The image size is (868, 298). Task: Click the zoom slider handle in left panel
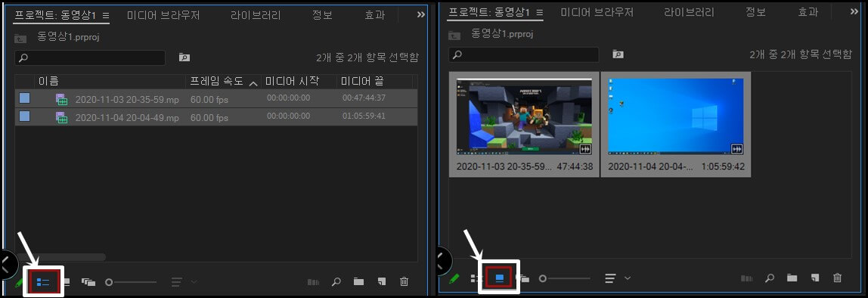(109, 282)
